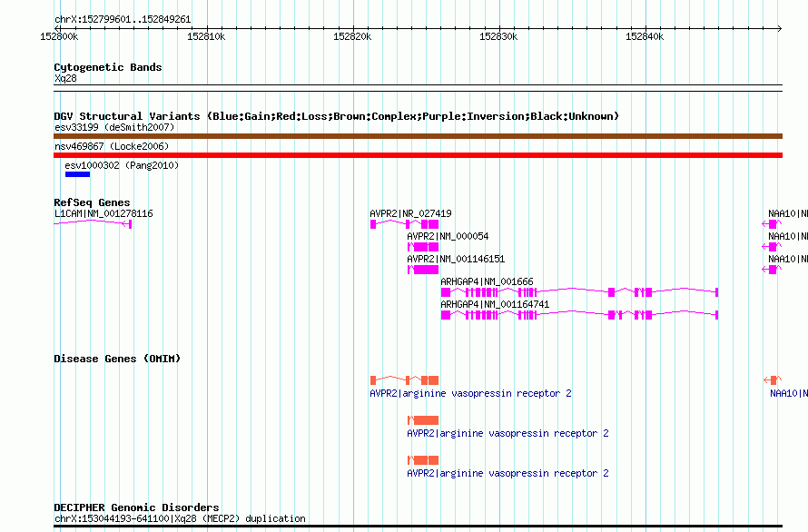
Task: Click the 152830k ruler tick label
Action: coord(498,36)
